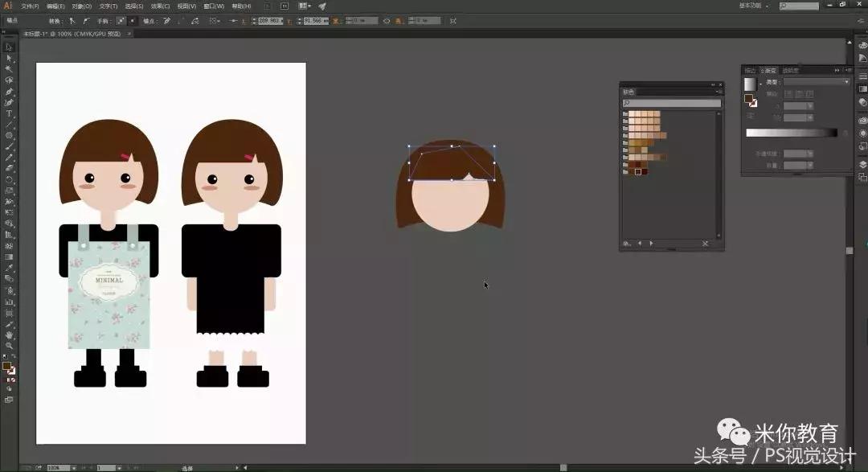Select the Selection tool arrow in the toolbox
Image resolution: width=868 pixels, height=472 pixels.
coord(10,47)
